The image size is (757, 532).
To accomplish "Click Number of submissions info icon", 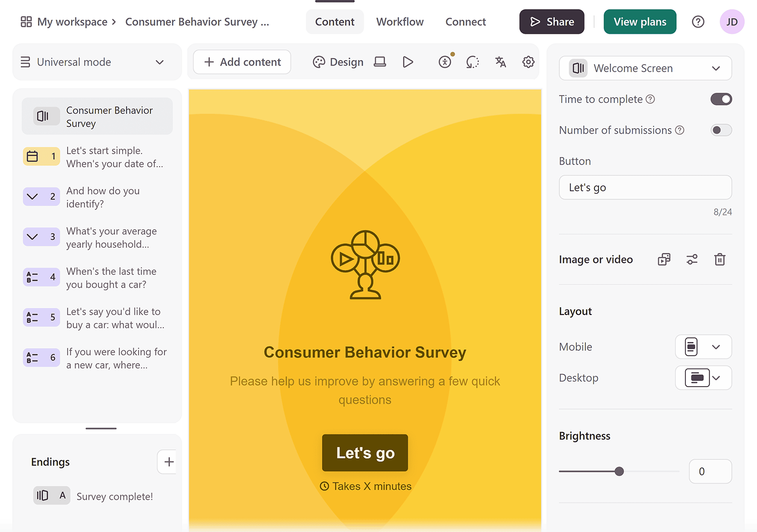I will click(680, 130).
